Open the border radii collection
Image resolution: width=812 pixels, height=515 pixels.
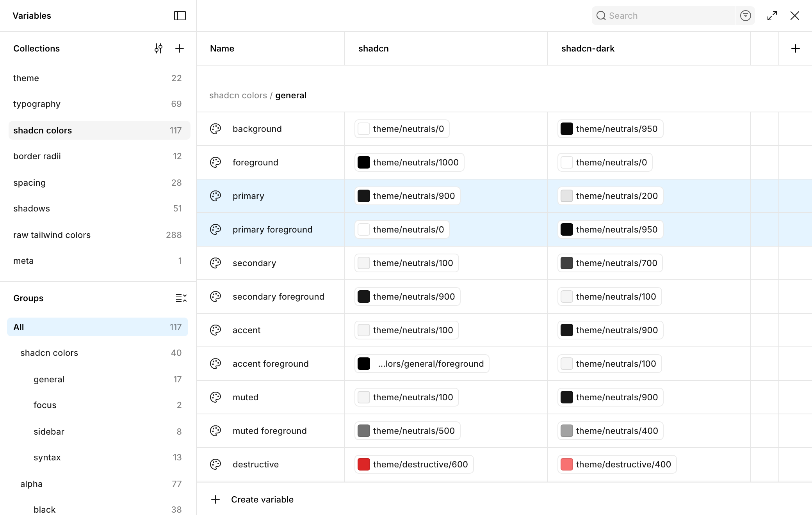point(99,156)
